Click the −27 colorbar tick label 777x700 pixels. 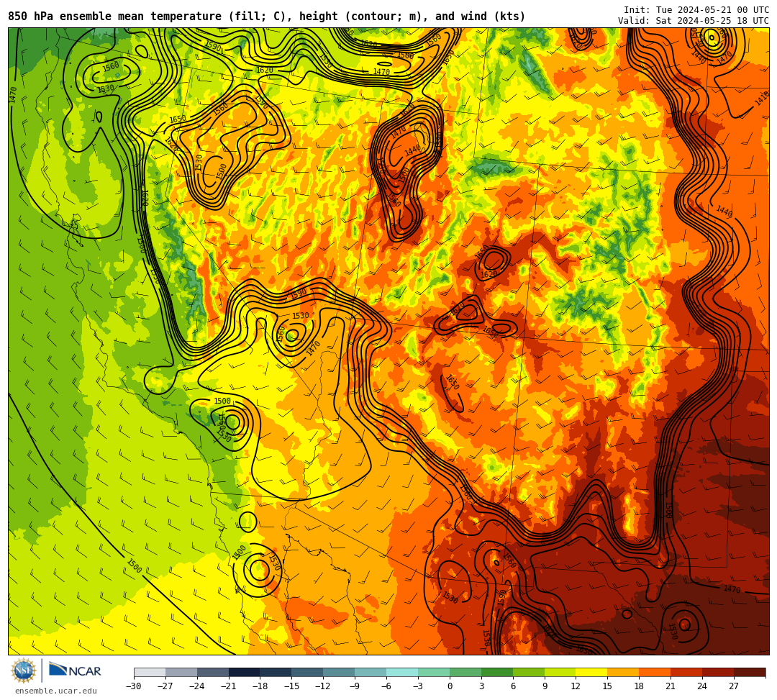click(165, 686)
